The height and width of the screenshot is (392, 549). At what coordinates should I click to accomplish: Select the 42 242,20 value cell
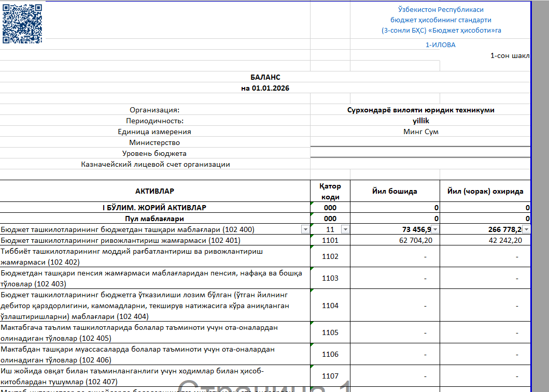[485, 240]
